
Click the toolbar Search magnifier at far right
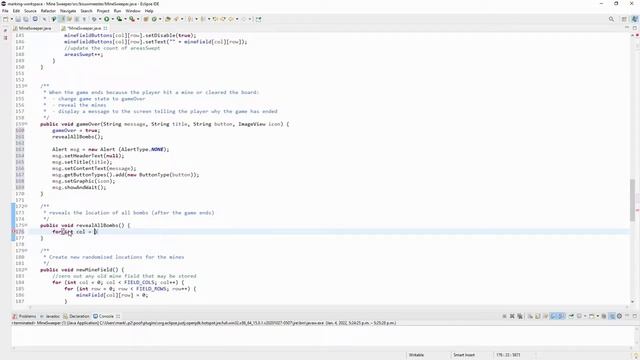click(611, 19)
